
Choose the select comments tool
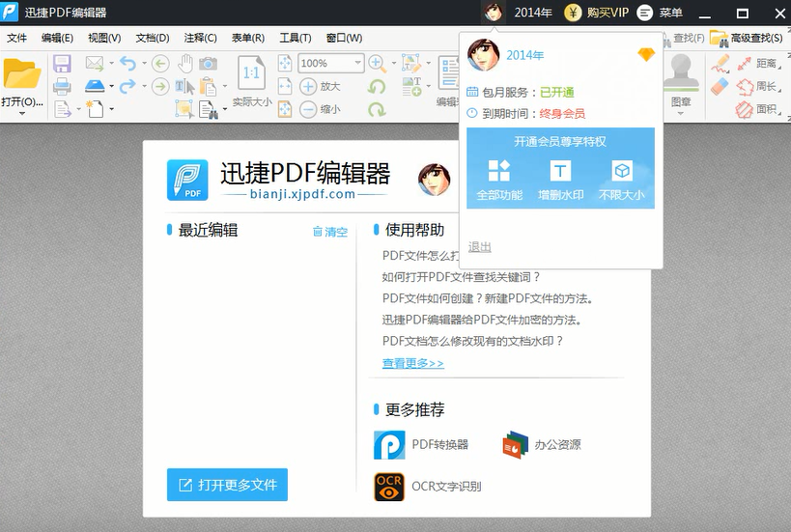(x=184, y=109)
